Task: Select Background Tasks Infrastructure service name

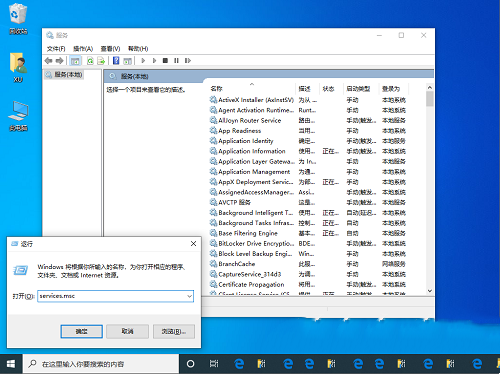Action: (256, 223)
